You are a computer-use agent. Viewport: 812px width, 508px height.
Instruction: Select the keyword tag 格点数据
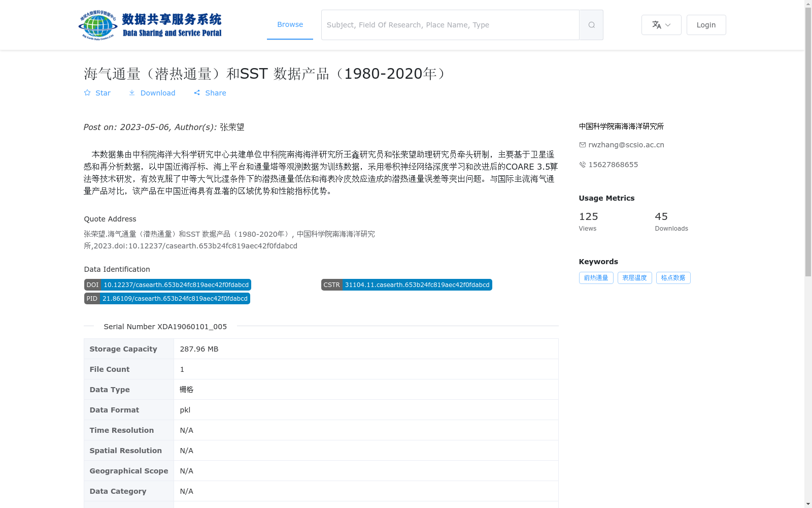[673, 278]
